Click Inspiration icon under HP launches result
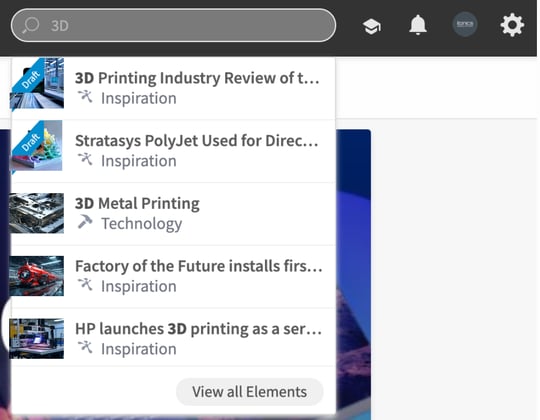 (85, 347)
